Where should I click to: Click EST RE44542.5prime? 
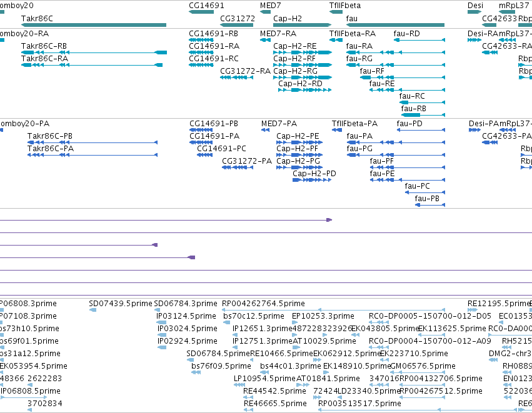pyautogui.click(x=274, y=391)
